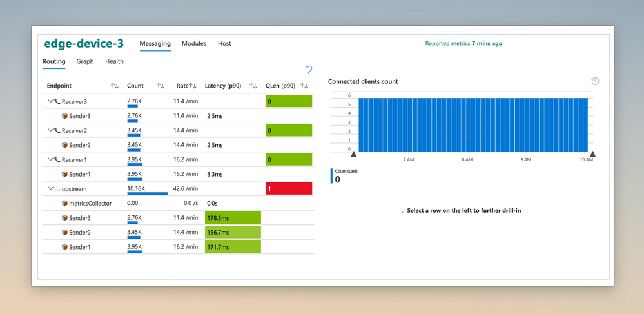Click the Reported metrics 7 mins ago link
Viewport: 644px width, 314px height.
point(463,43)
